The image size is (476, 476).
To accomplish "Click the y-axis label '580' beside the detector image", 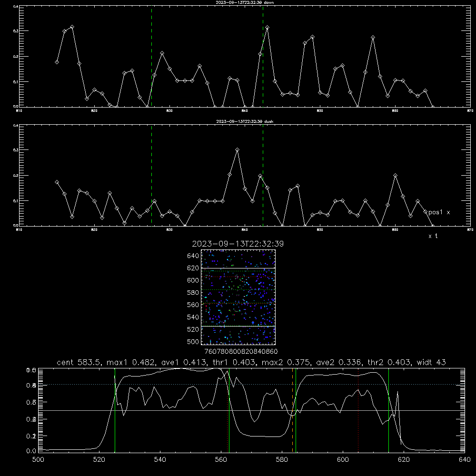I will pyautogui.click(x=193, y=293).
